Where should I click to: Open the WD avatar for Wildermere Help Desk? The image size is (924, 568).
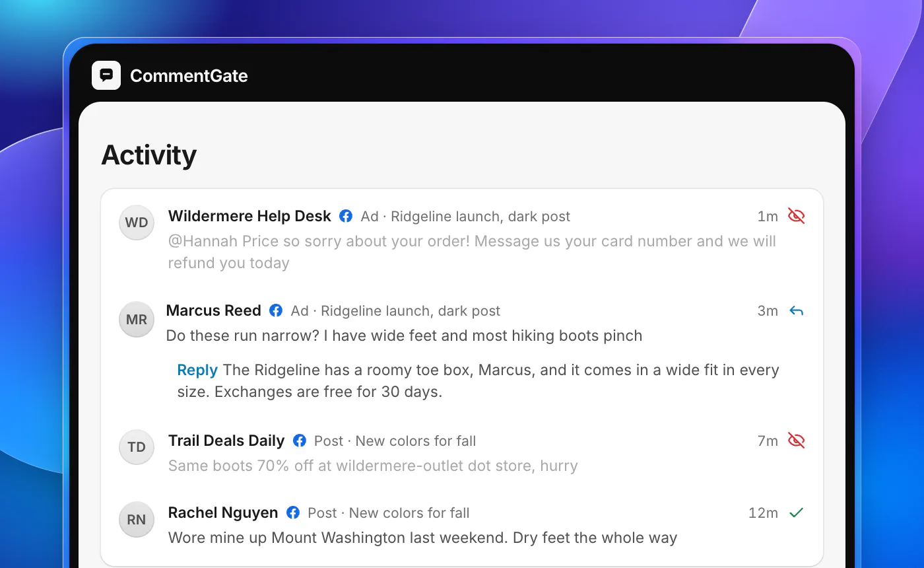pos(137,223)
